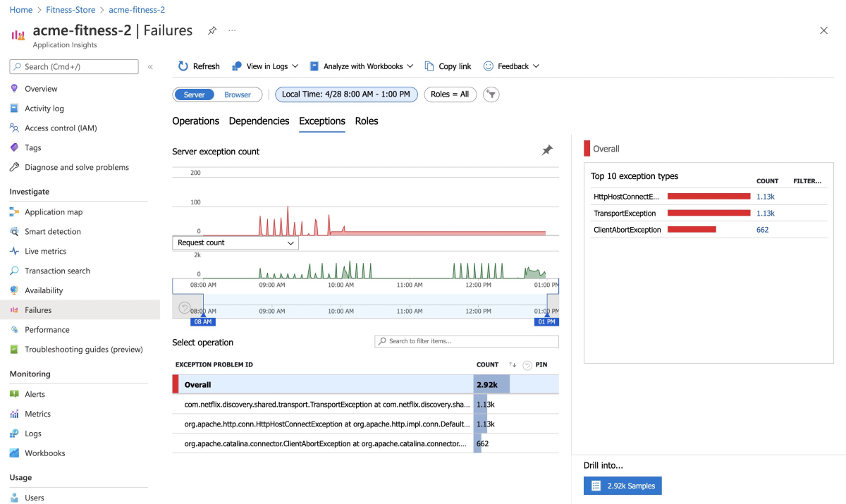Open Application map from the sidebar
The width and height of the screenshot is (846, 504).
53,212
